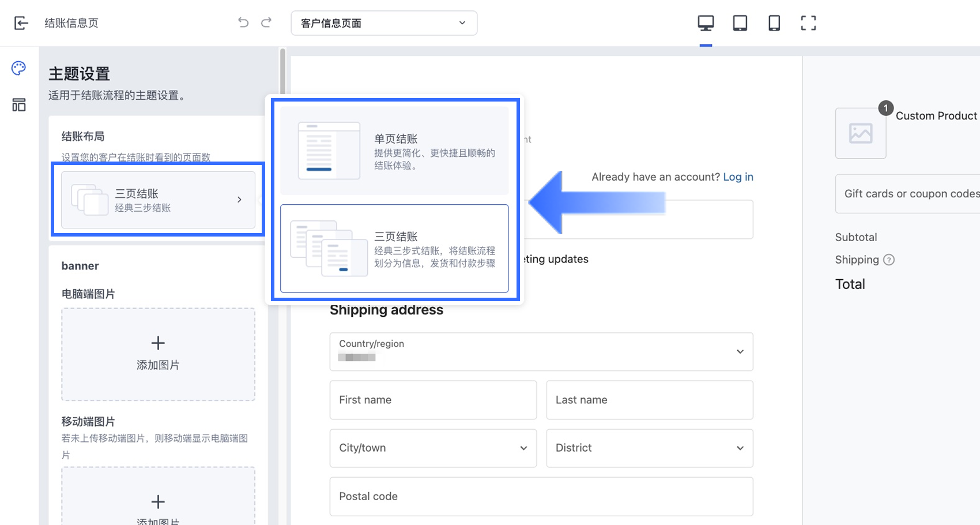Switch to tablet preview mode

[740, 23]
